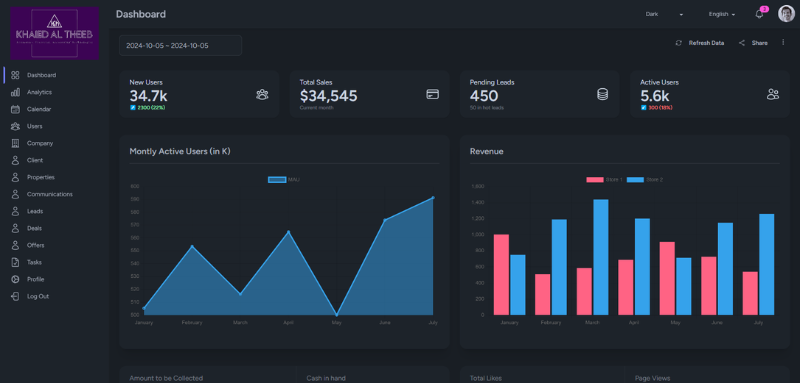This screenshot has height=383, width=800.
Task: Click the $34,545 Total Sales value
Action: (x=329, y=96)
